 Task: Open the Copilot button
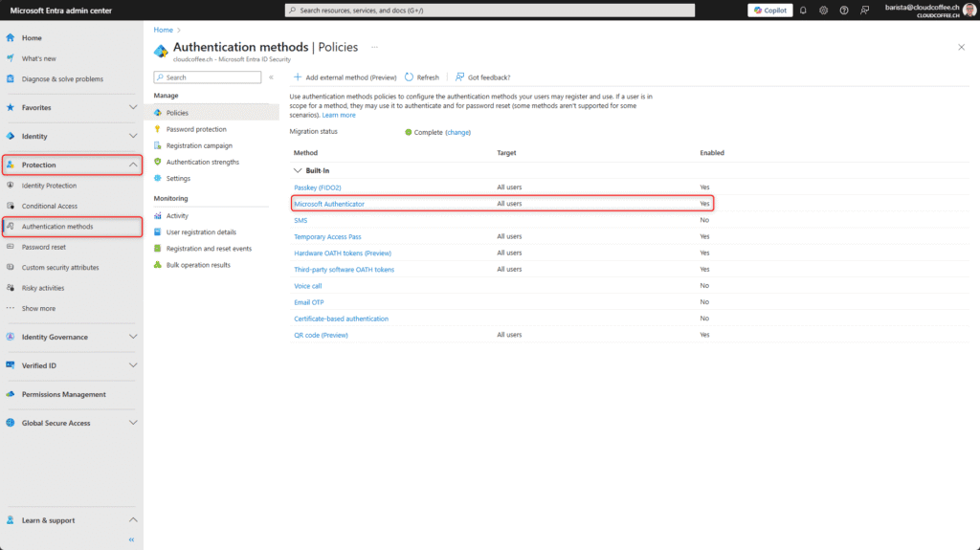770,10
